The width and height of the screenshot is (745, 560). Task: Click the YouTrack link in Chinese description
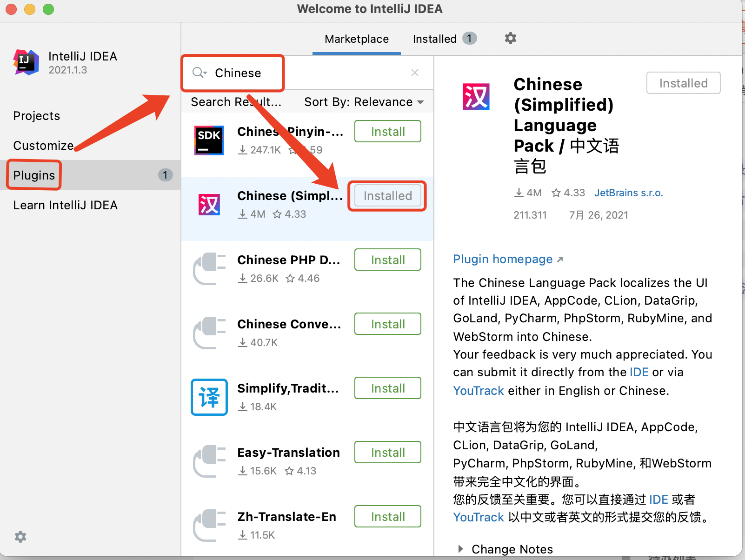click(479, 517)
